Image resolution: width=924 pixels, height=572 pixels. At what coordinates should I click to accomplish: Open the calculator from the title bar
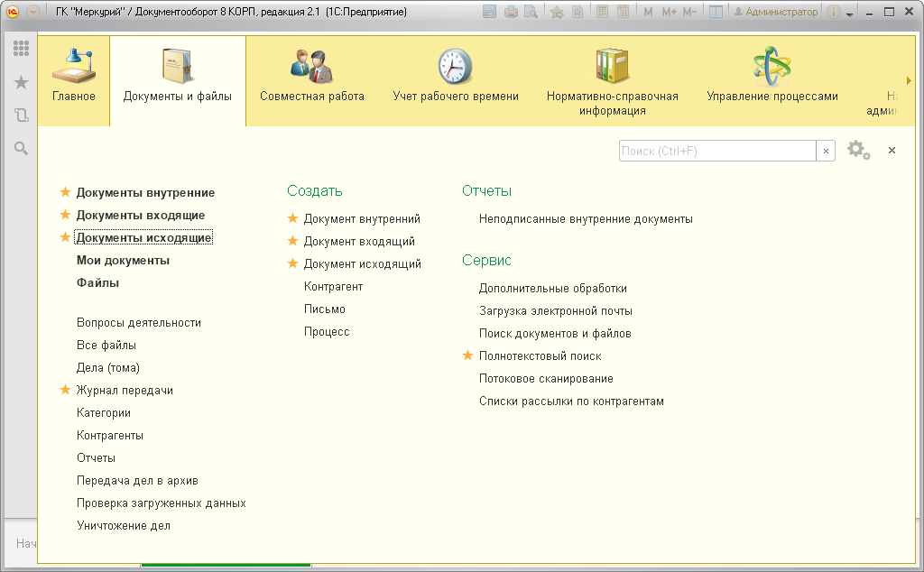602,12
